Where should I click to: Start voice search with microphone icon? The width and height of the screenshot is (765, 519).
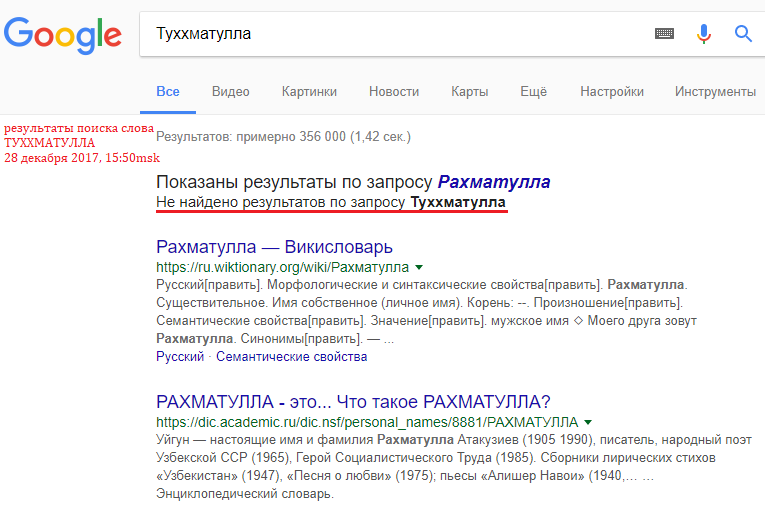pos(704,34)
